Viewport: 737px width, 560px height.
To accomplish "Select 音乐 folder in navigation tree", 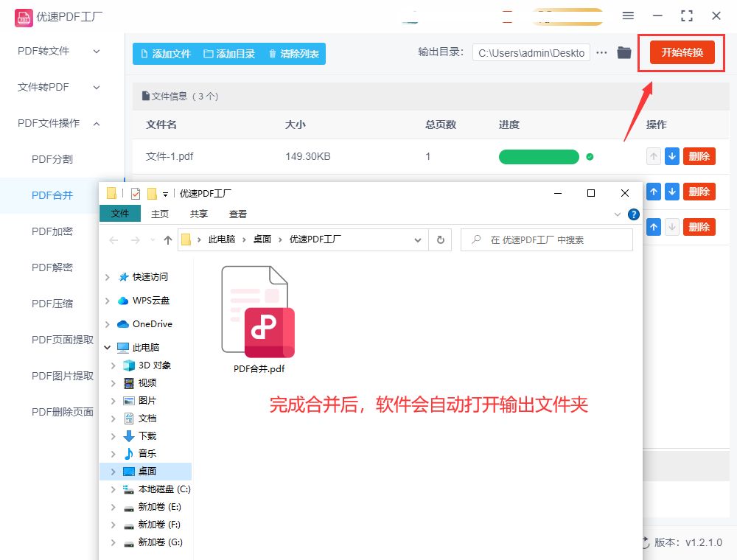I will [x=147, y=453].
